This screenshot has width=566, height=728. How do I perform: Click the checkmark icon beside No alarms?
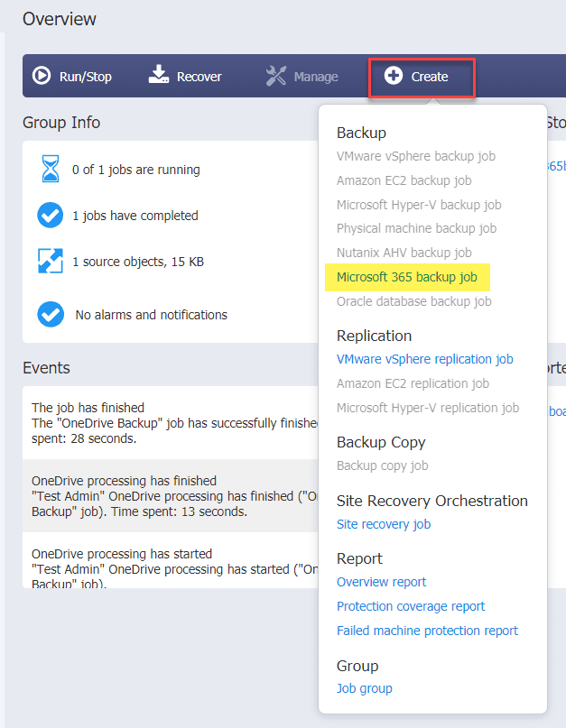(x=51, y=314)
